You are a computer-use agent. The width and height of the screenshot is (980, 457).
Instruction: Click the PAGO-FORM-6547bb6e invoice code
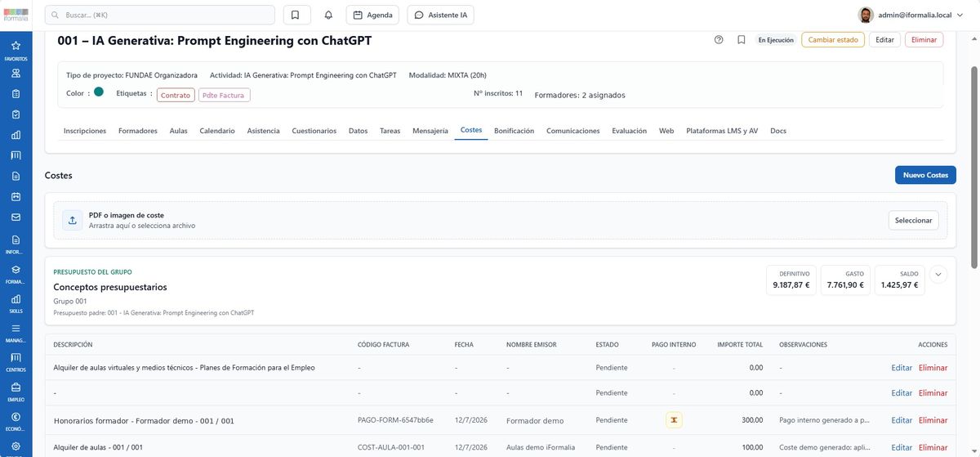click(395, 420)
